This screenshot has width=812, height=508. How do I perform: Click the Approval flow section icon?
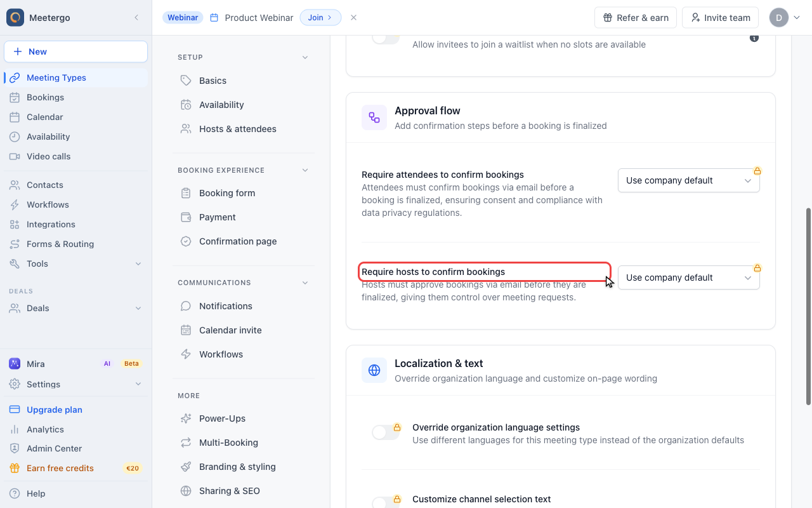coord(374,117)
